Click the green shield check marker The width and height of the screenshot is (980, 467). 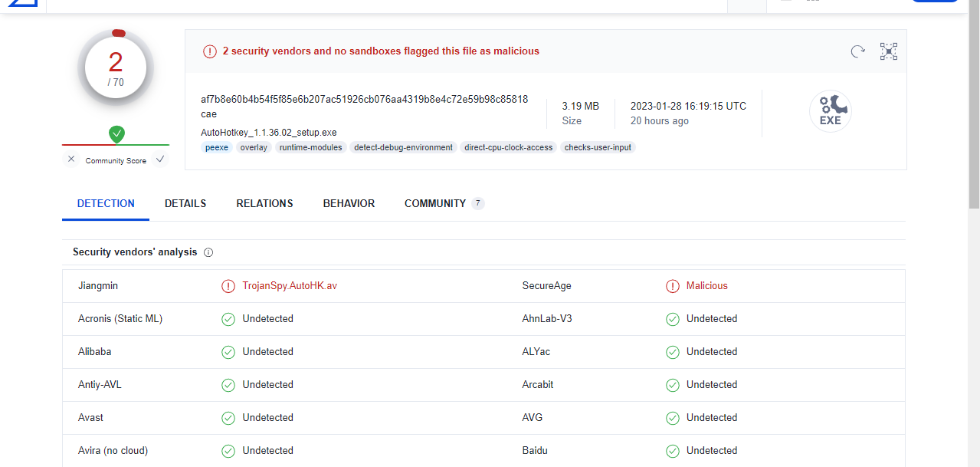pyautogui.click(x=116, y=134)
